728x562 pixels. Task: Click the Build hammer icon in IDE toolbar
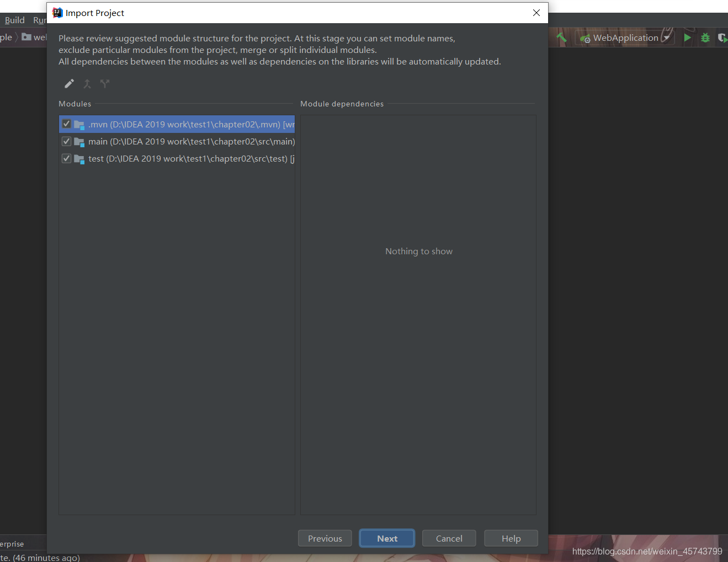[x=561, y=38]
